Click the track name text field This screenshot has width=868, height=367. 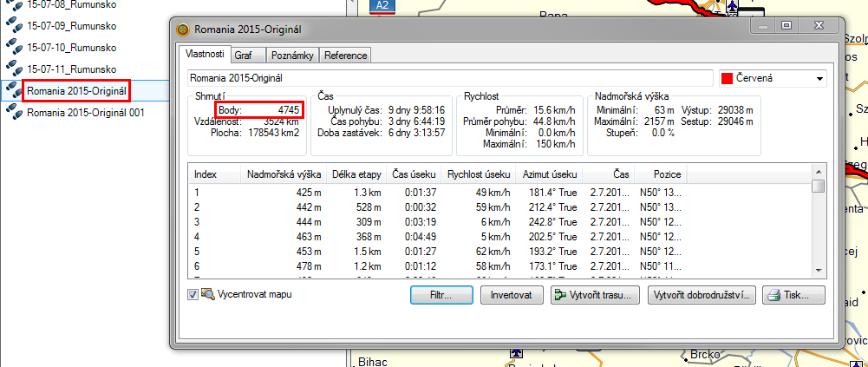(449, 78)
